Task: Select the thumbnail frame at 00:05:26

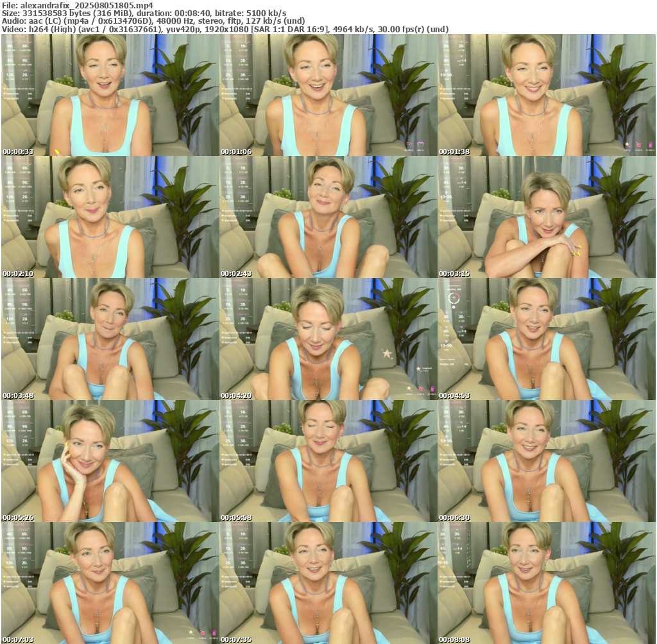Action: 110,461
